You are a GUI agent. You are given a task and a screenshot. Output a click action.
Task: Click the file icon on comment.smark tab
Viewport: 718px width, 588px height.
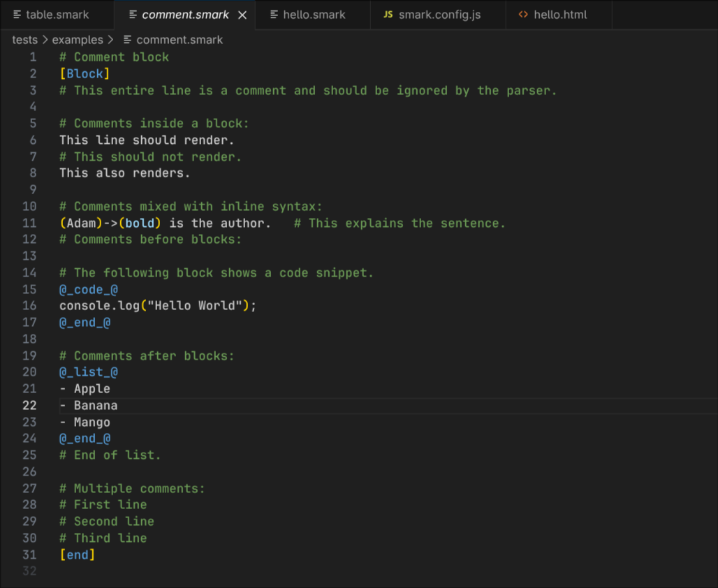(133, 14)
